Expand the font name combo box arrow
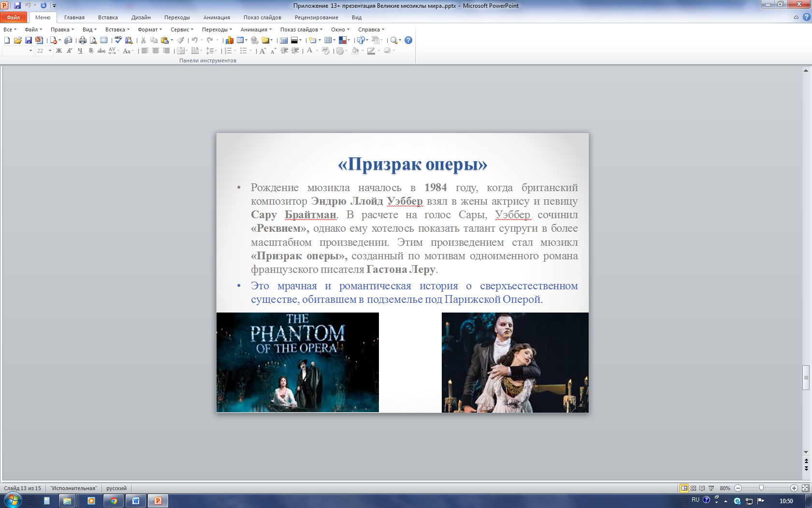 [30, 51]
